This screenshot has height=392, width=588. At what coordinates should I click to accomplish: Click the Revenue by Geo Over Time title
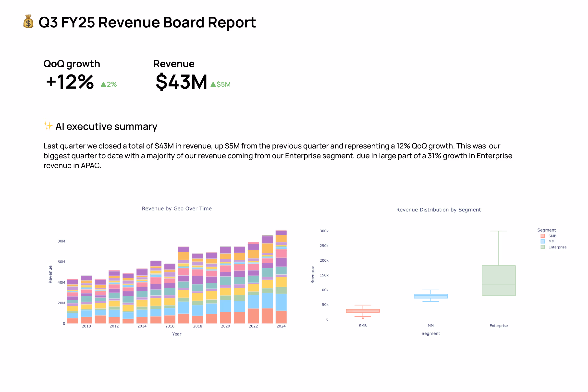click(x=177, y=208)
